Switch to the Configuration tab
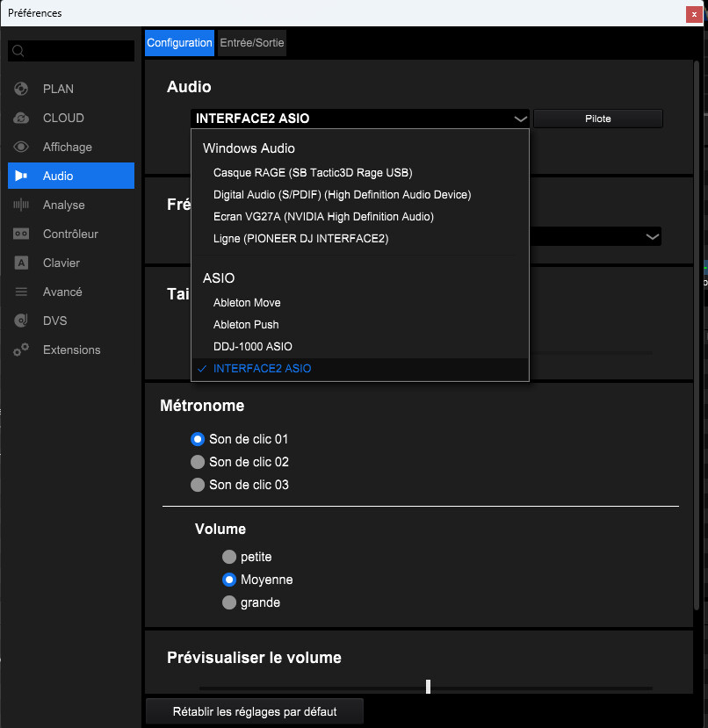The height and width of the screenshot is (728, 708). coord(179,43)
